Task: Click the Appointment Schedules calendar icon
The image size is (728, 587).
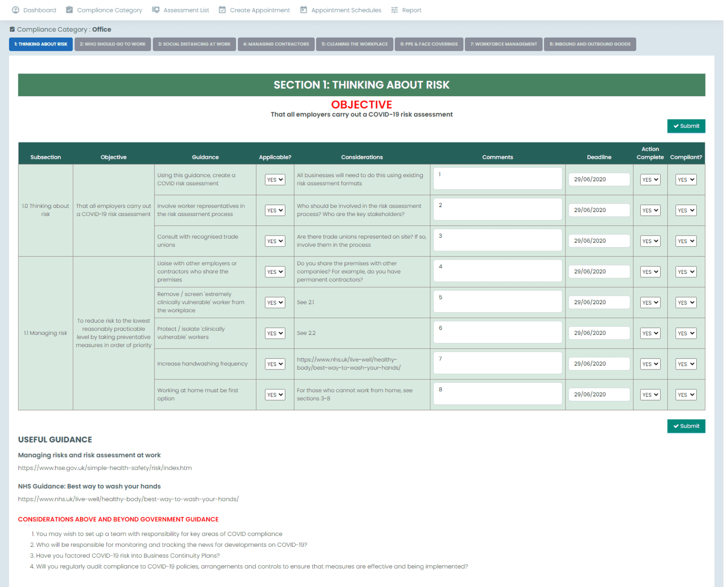Action: (x=303, y=9)
